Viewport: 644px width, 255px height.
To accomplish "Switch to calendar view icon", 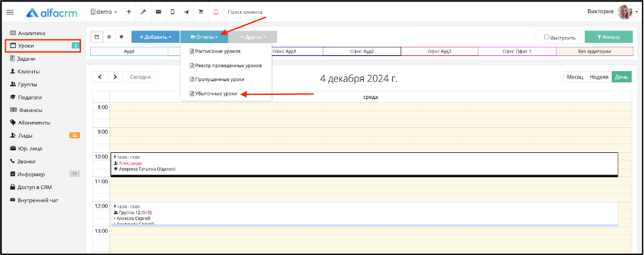I will click(97, 37).
